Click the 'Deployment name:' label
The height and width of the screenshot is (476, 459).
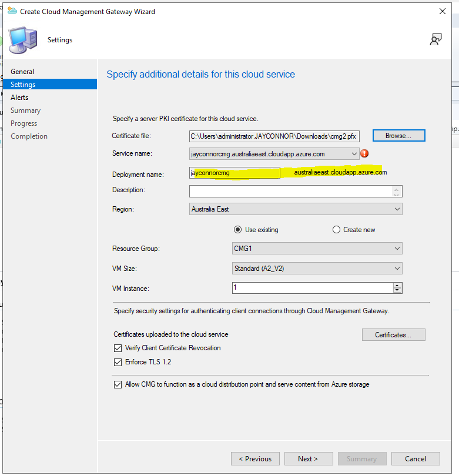point(138,175)
